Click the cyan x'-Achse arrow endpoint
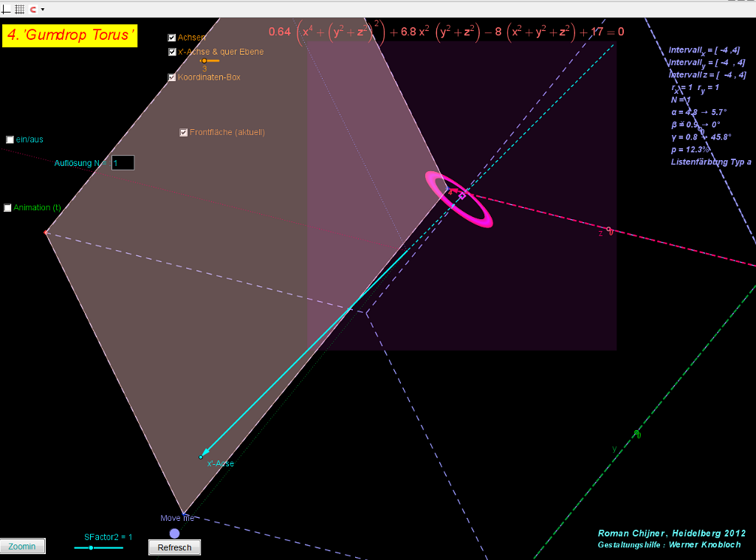Viewport: 756px width, 560px height. click(x=201, y=457)
